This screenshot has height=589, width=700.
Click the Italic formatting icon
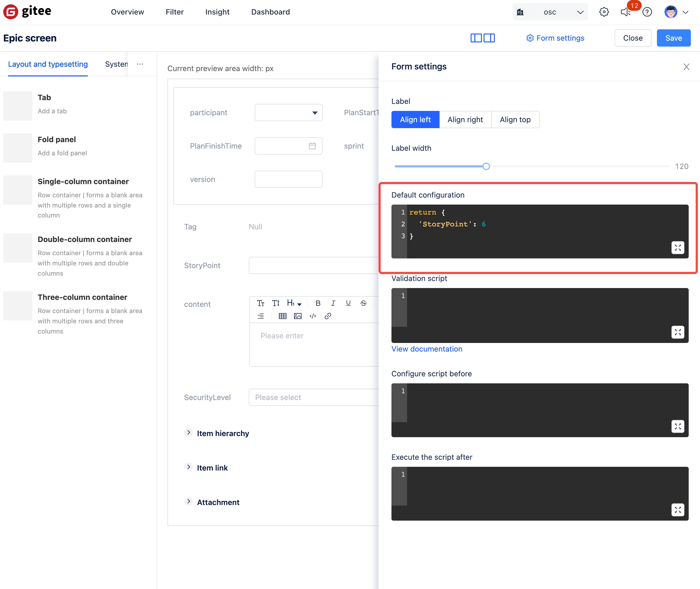(333, 303)
